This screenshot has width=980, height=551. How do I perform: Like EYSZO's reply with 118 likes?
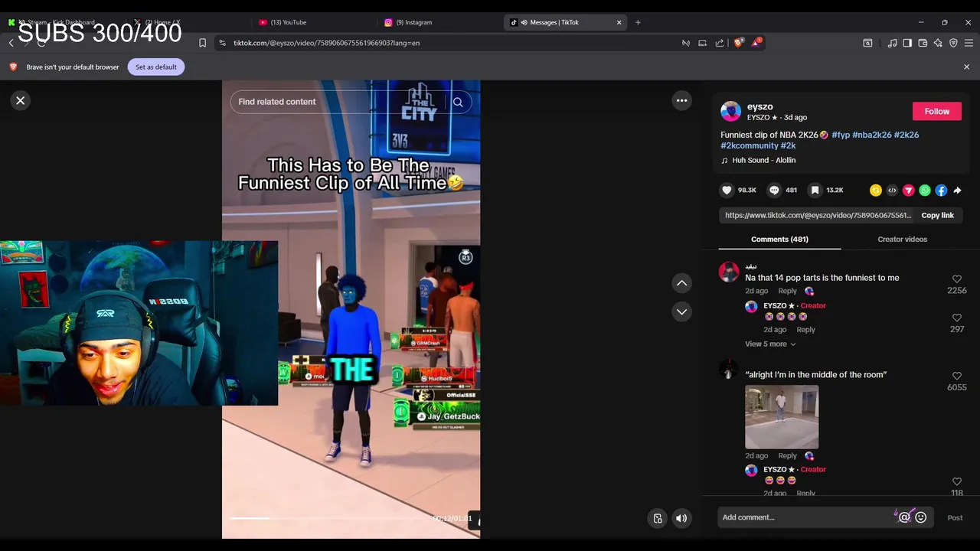956,481
